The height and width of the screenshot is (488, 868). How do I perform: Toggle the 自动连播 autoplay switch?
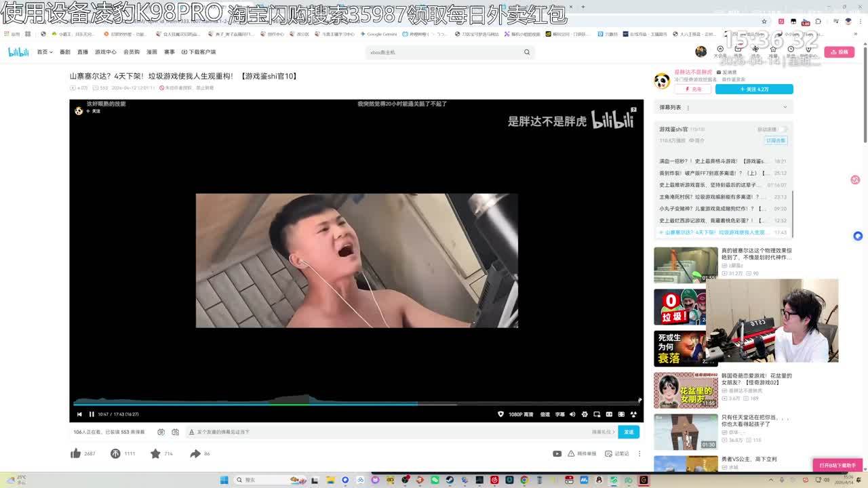pos(783,129)
